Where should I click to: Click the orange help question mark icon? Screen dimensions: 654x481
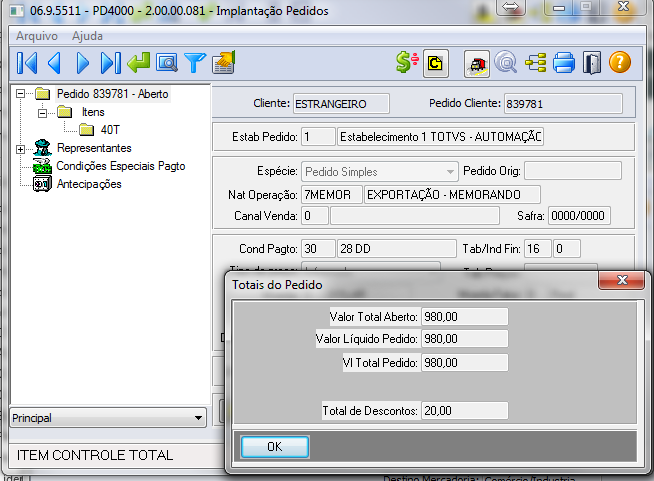point(620,63)
